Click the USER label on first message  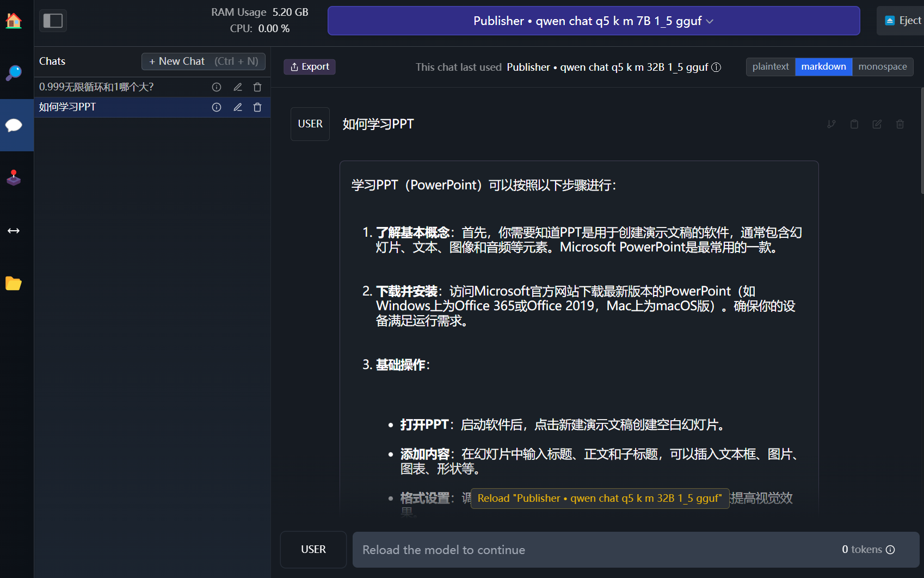tap(310, 124)
